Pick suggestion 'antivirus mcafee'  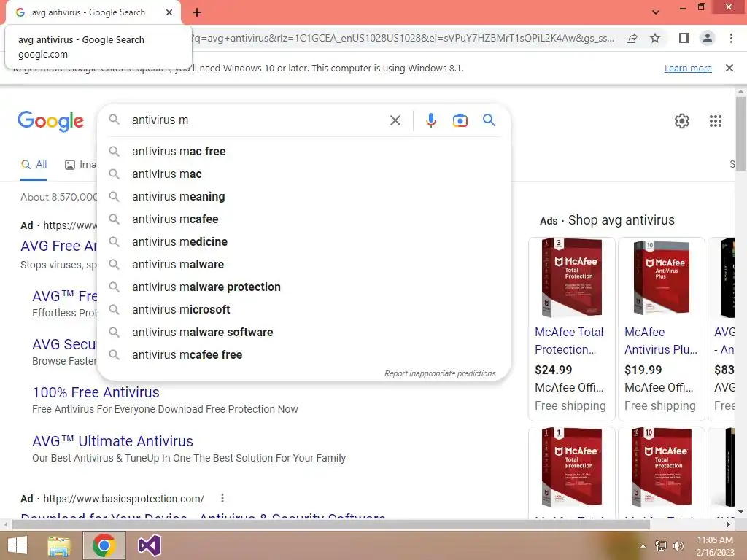(x=304, y=219)
